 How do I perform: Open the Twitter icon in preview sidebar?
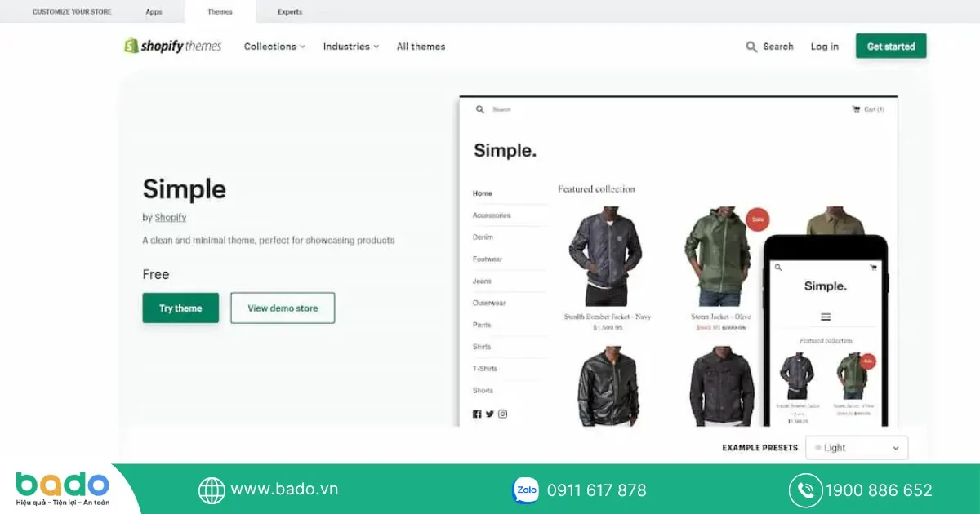490,414
